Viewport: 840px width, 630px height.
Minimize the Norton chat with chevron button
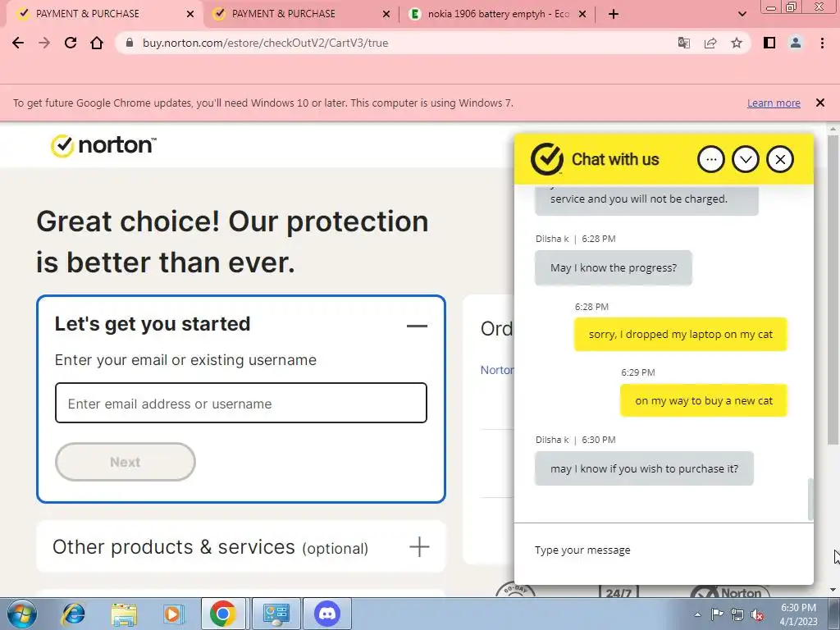point(746,159)
